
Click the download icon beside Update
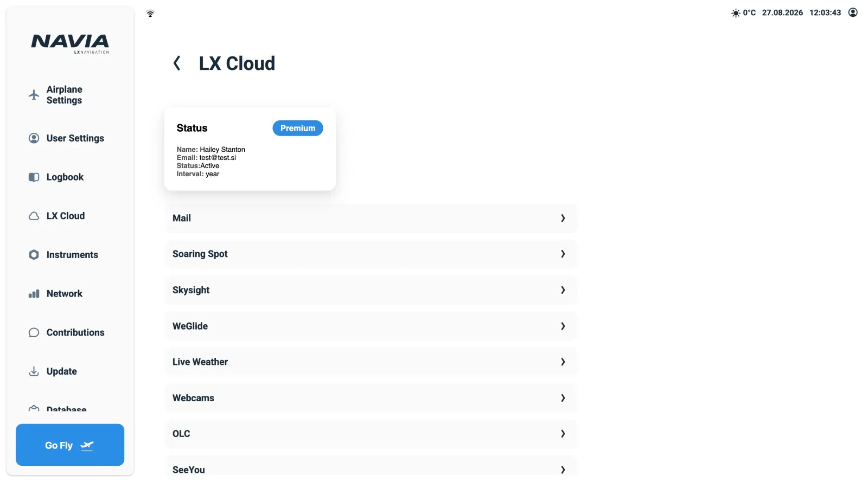tap(34, 371)
